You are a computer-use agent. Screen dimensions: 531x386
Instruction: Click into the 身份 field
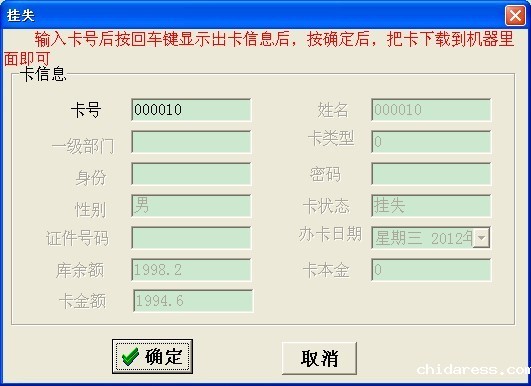[x=191, y=174]
